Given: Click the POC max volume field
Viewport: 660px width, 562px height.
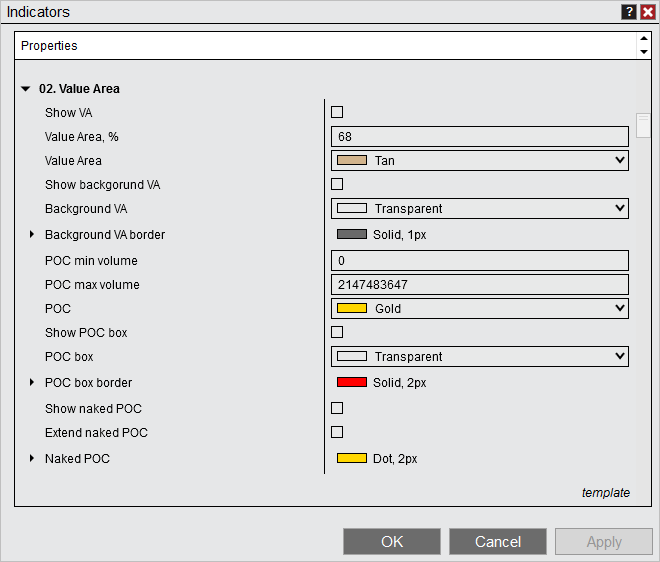Looking at the screenshot, I should [x=479, y=284].
